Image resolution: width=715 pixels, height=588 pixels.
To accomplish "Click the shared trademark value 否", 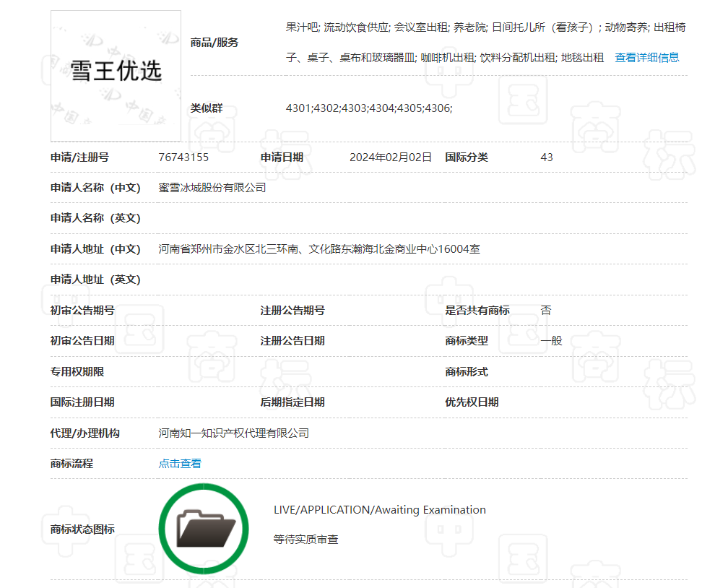I will pyautogui.click(x=546, y=310).
